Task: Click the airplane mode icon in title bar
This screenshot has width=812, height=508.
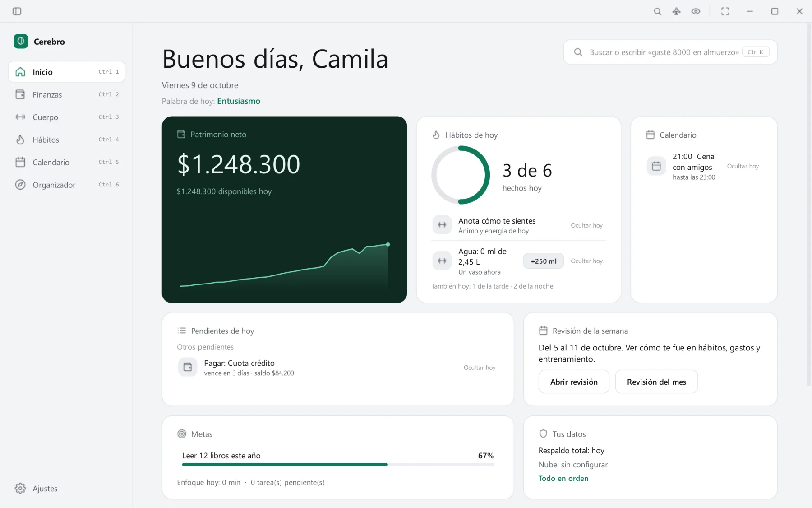Action: (676, 11)
